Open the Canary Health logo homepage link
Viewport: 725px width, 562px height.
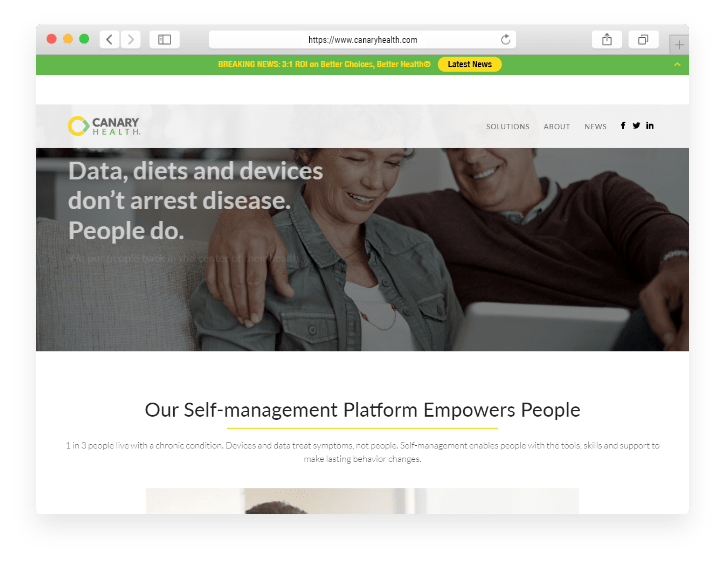coord(104,126)
